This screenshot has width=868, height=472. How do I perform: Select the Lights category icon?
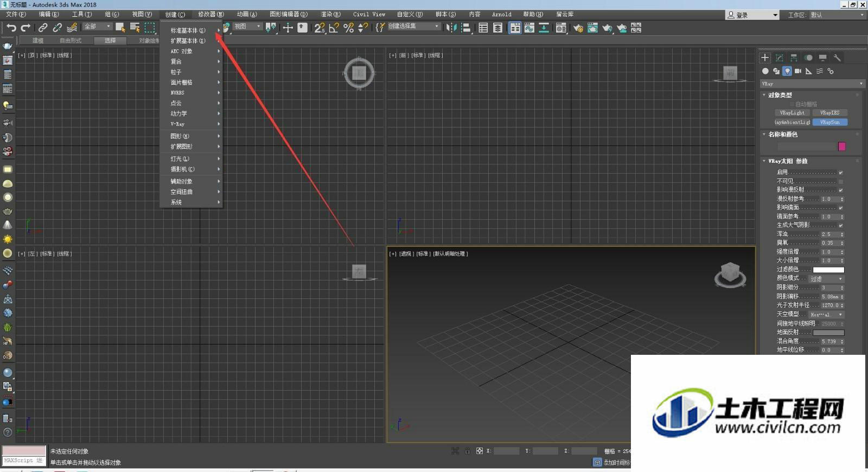pyautogui.click(x=787, y=71)
